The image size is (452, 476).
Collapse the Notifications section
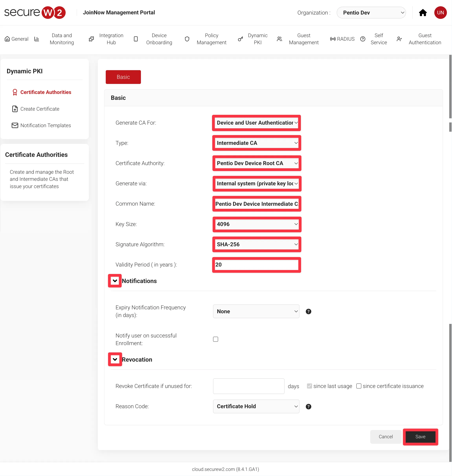115,281
